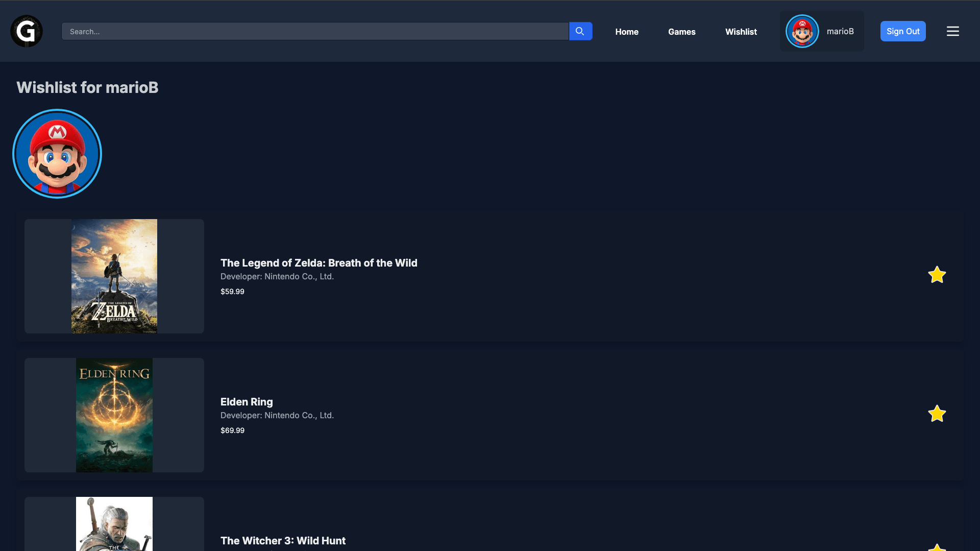The height and width of the screenshot is (551, 980).
Task: Navigate to the Home tab
Action: tap(627, 32)
